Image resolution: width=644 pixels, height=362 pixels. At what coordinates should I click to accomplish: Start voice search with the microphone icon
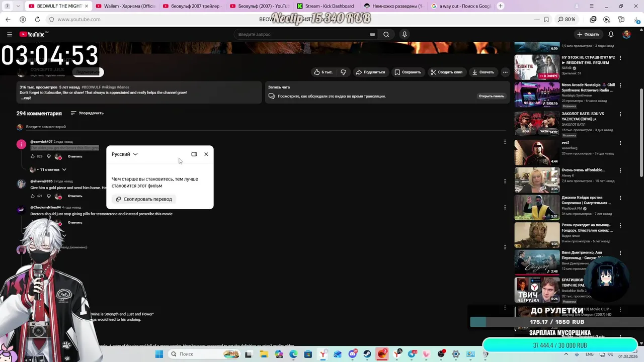(x=405, y=34)
